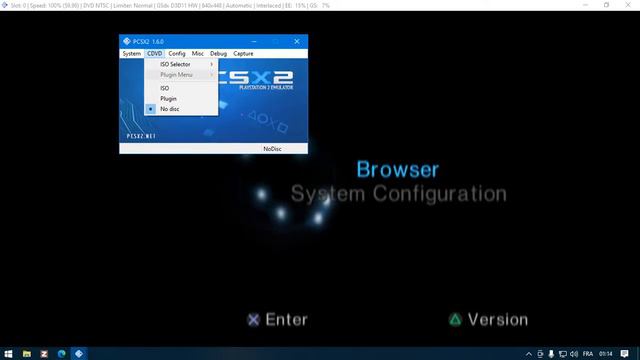Click the Enter label
This screenshot has width=640, height=360.
pos(287,320)
